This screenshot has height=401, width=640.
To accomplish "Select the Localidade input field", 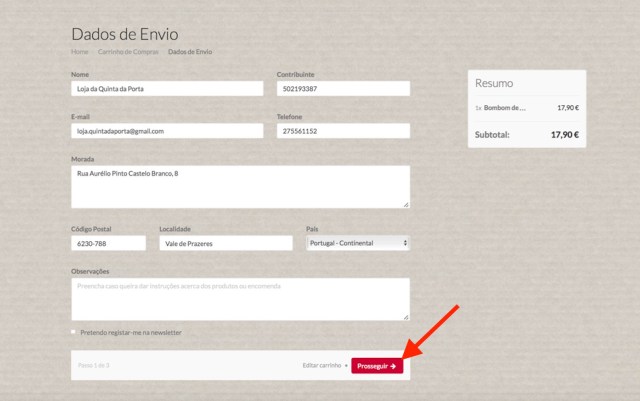I will (225, 243).
